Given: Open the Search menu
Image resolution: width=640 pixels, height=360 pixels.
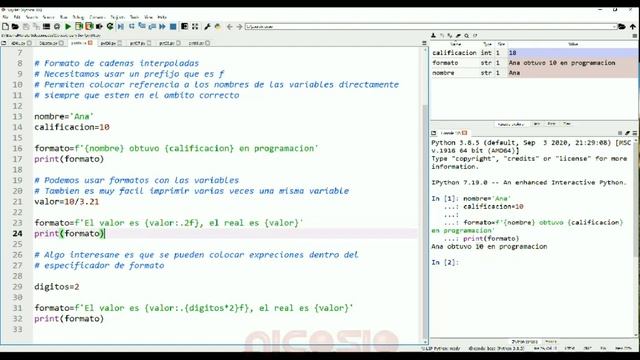Looking at the screenshot, I should [31, 17].
